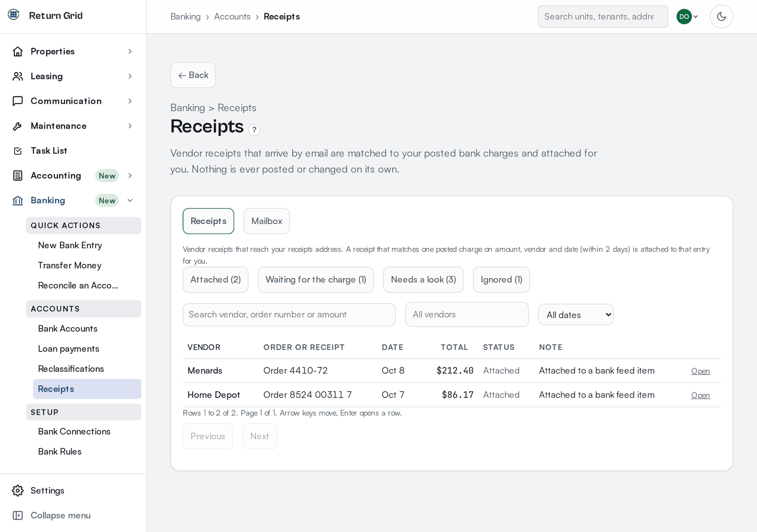Click the Collapse menu panel icon
The width and height of the screenshot is (757, 532).
(18, 515)
